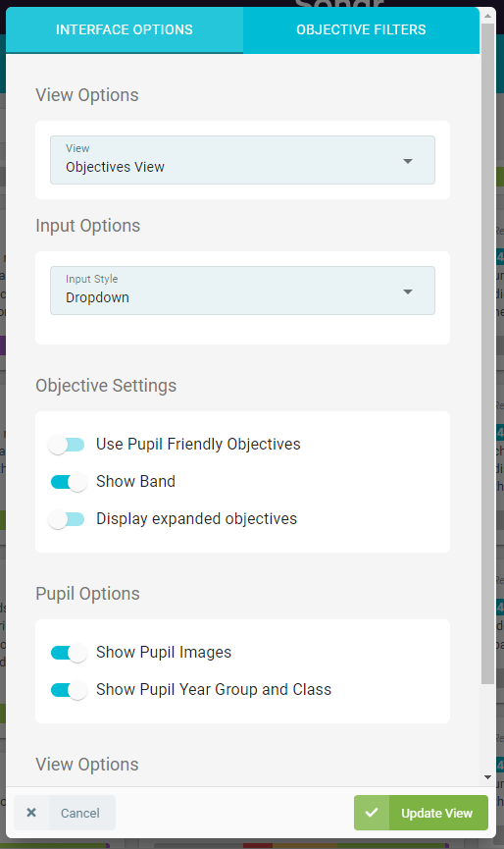Enable Display expanded objectives toggle
504x849 pixels.
[x=67, y=519]
